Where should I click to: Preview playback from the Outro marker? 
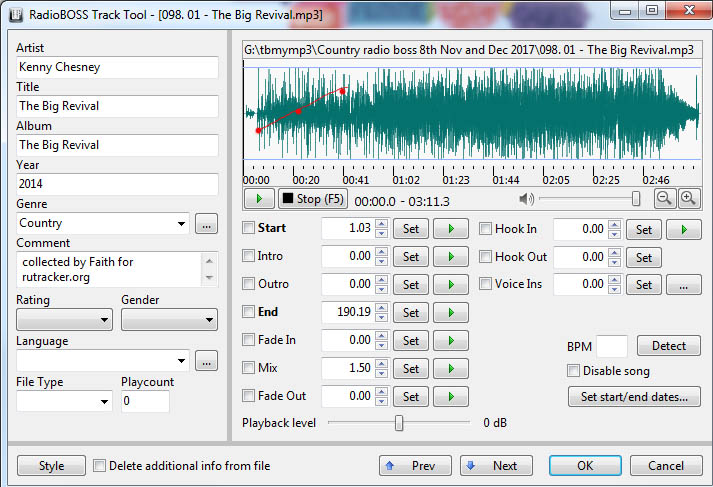click(x=451, y=285)
